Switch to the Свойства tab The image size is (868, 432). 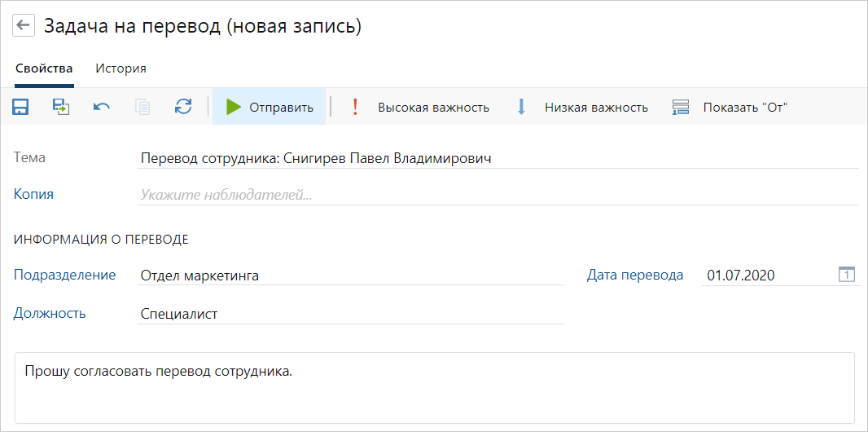pyautogui.click(x=44, y=68)
